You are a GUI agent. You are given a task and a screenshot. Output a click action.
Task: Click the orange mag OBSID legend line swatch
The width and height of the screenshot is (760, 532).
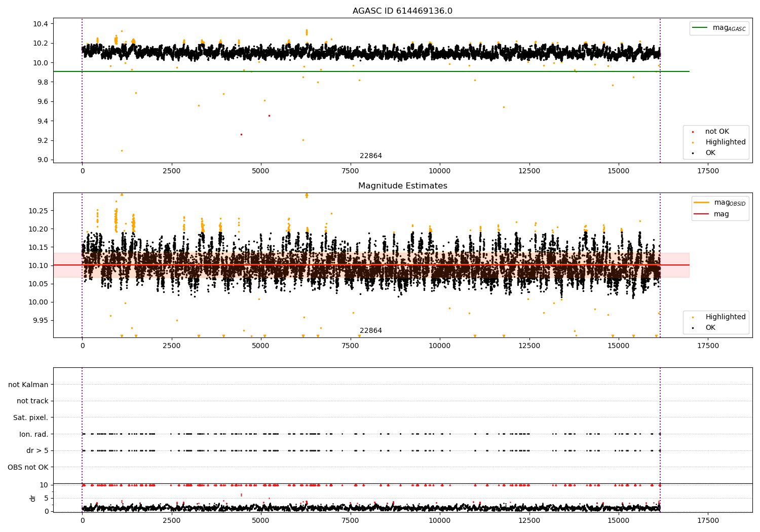click(702, 203)
